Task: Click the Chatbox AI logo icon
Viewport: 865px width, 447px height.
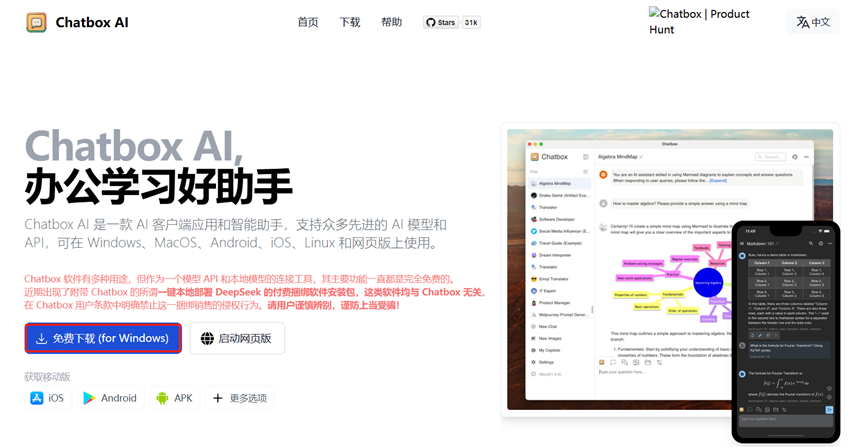Action: click(x=36, y=23)
